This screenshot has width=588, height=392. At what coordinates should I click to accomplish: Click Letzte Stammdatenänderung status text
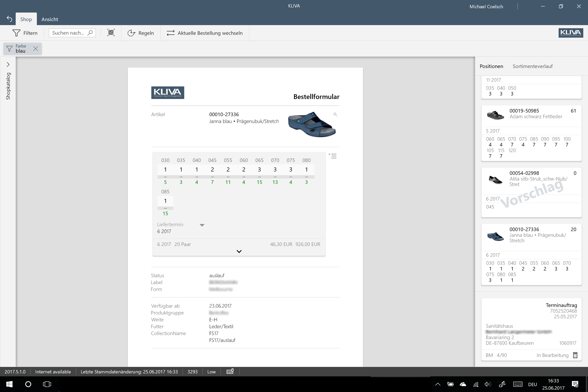pyautogui.click(x=129, y=372)
